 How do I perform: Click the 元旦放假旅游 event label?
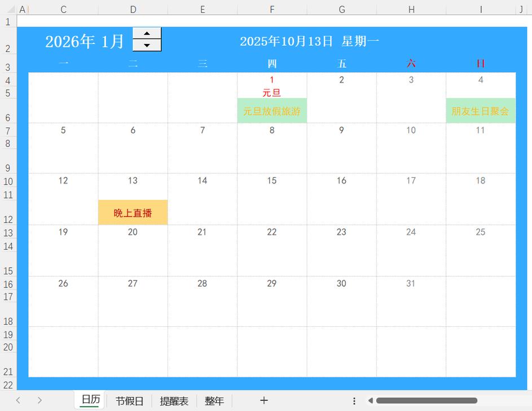tap(272, 110)
